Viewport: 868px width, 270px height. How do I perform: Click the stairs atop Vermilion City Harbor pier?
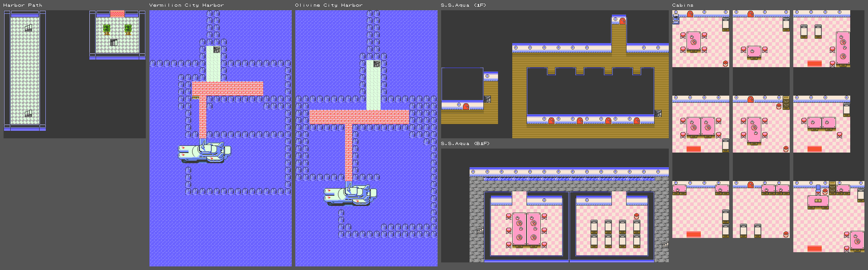click(x=217, y=49)
